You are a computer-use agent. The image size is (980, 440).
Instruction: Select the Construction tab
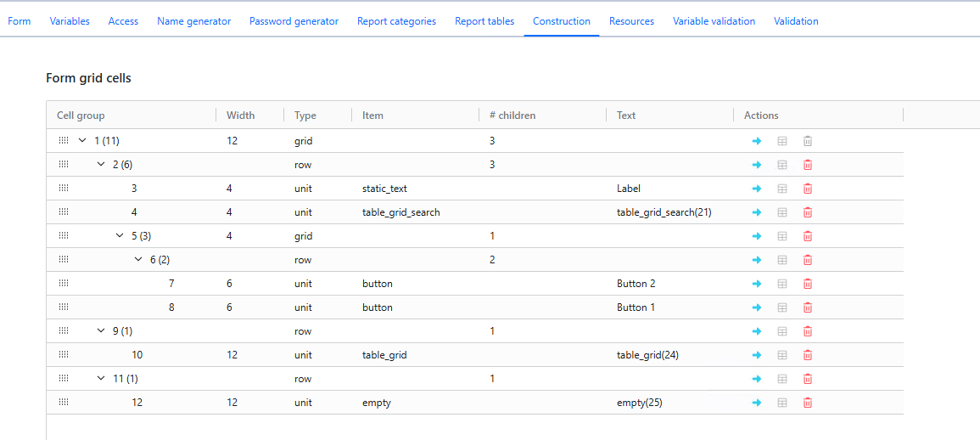coord(561,21)
